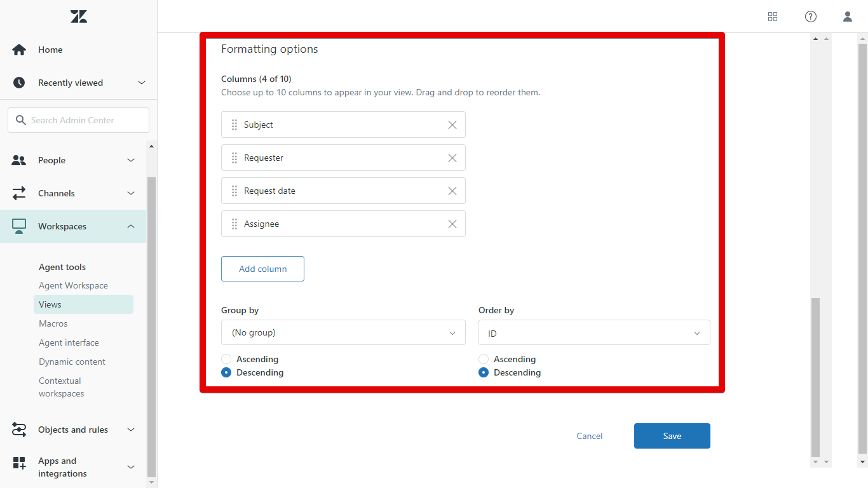
Task: Click the Recently viewed clock icon
Action: (x=19, y=83)
